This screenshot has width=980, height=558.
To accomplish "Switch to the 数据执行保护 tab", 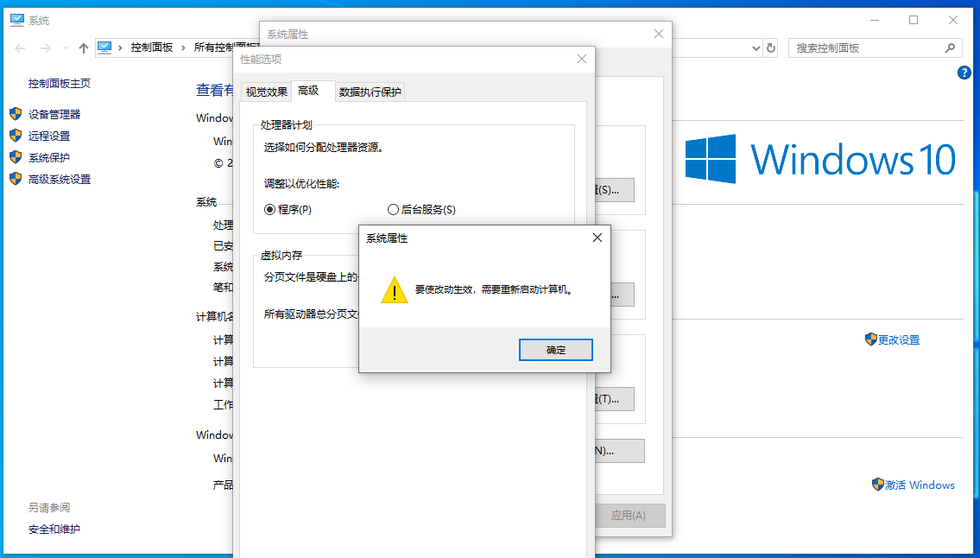I will coord(370,92).
